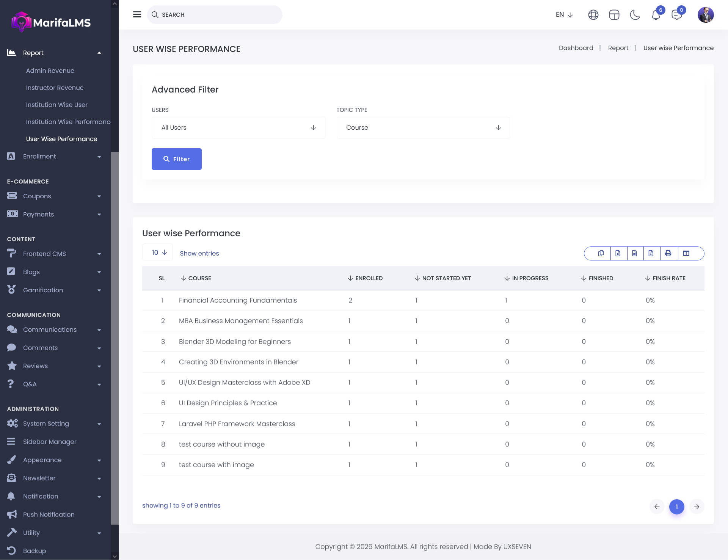Open Admin Revenue report menu item
728x560 pixels.
pos(50,71)
